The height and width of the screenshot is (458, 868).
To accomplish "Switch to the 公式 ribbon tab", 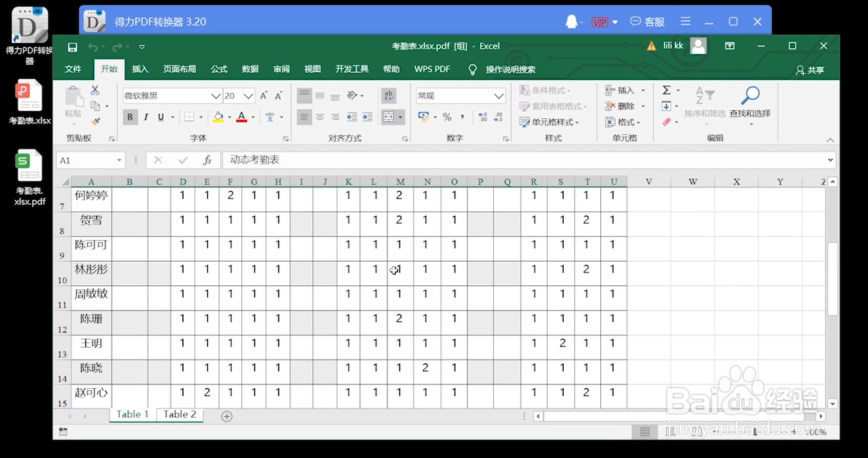I will pyautogui.click(x=219, y=69).
